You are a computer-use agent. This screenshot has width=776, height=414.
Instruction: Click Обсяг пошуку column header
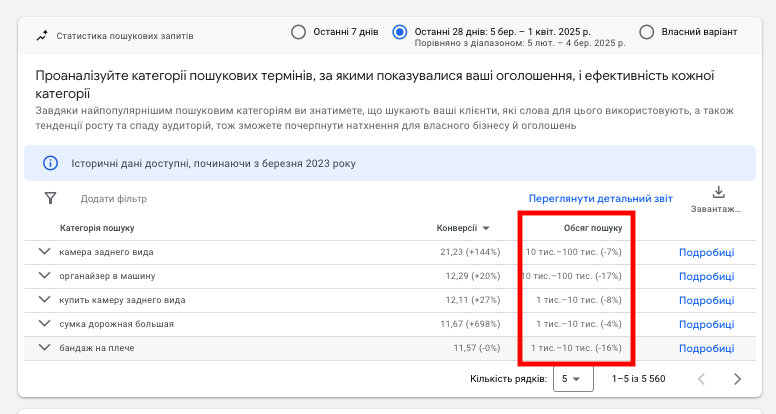[x=593, y=228]
